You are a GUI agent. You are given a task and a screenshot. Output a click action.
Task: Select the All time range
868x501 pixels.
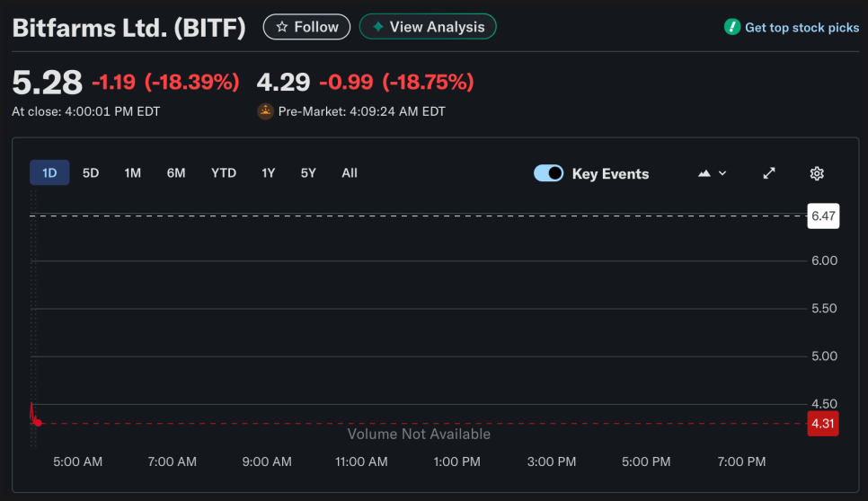coord(350,172)
